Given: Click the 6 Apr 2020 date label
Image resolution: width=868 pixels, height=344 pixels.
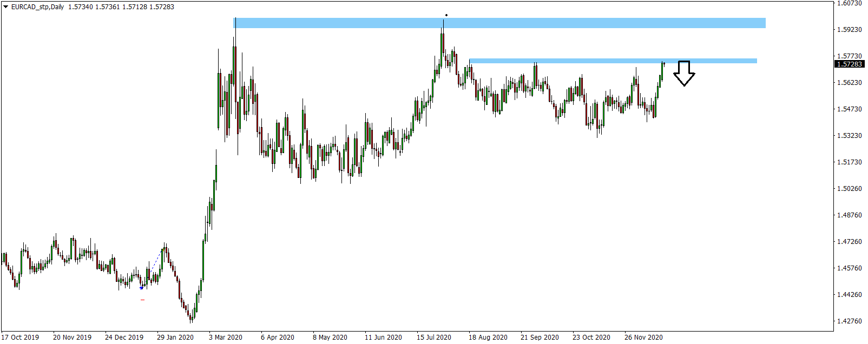Looking at the screenshot, I should 278,338.
